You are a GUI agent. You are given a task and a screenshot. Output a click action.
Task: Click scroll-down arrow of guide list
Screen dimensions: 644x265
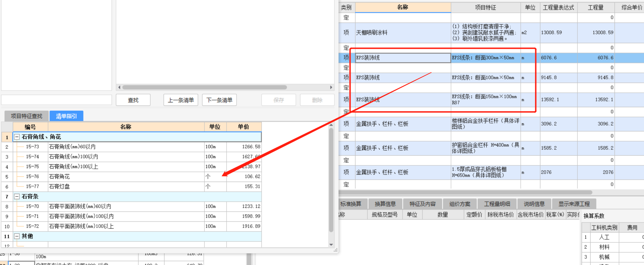pos(331,245)
